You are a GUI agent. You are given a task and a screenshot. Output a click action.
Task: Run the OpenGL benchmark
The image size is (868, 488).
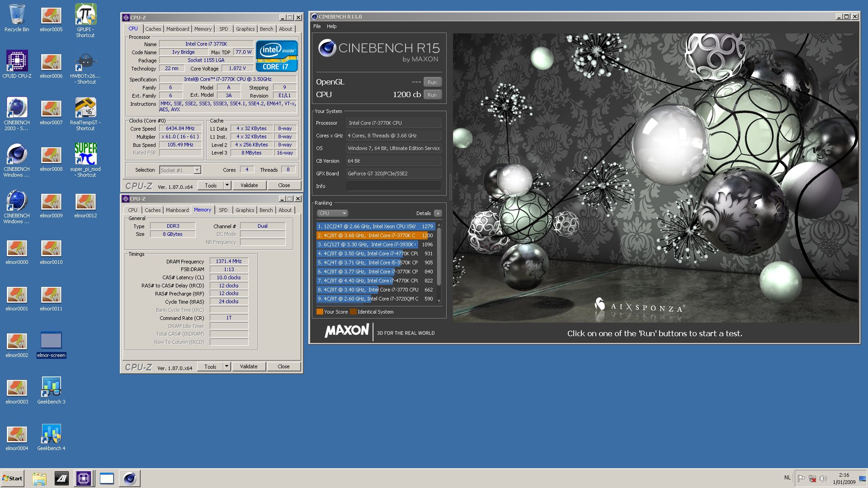click(432, 82)
